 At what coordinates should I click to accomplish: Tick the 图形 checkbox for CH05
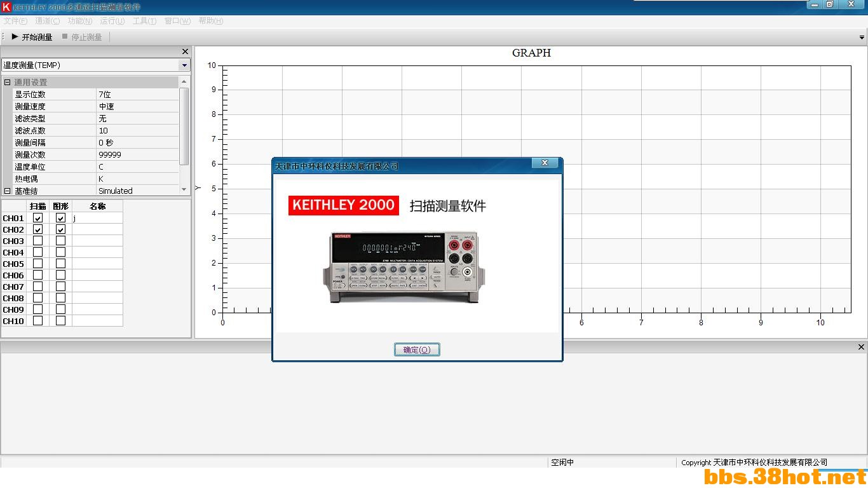coord(60,264)
